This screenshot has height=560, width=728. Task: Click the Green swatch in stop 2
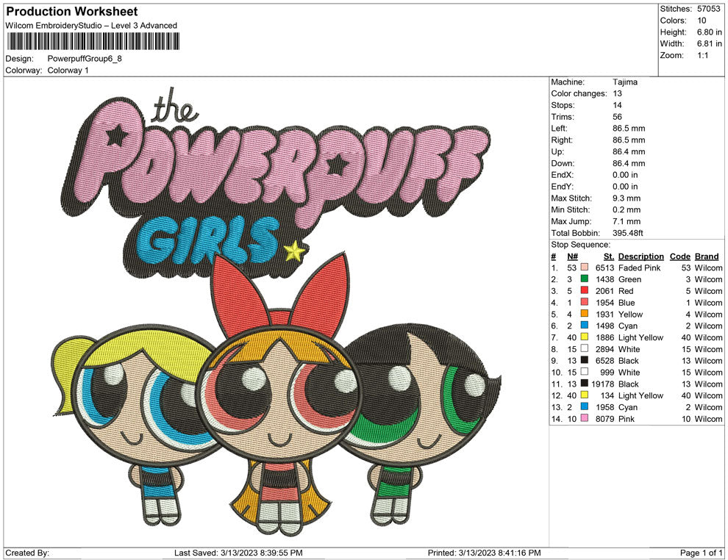point(585,279)
